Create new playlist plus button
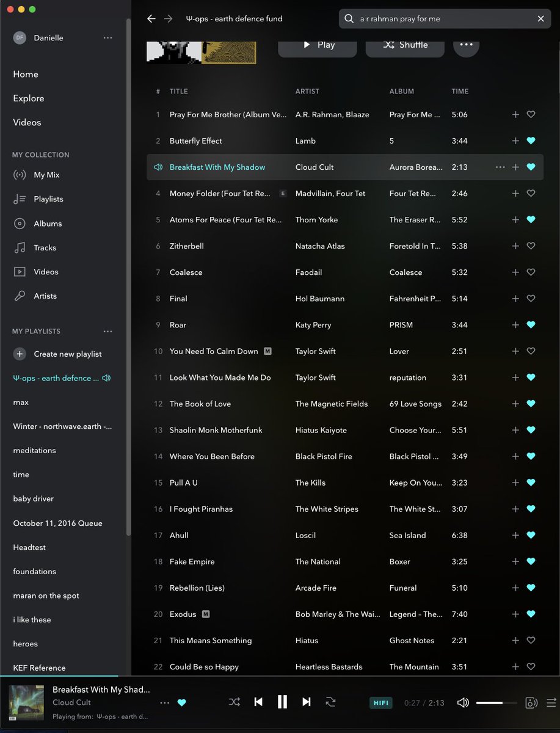The width and height of the screenshot is (560, 733). pos(20,354)
